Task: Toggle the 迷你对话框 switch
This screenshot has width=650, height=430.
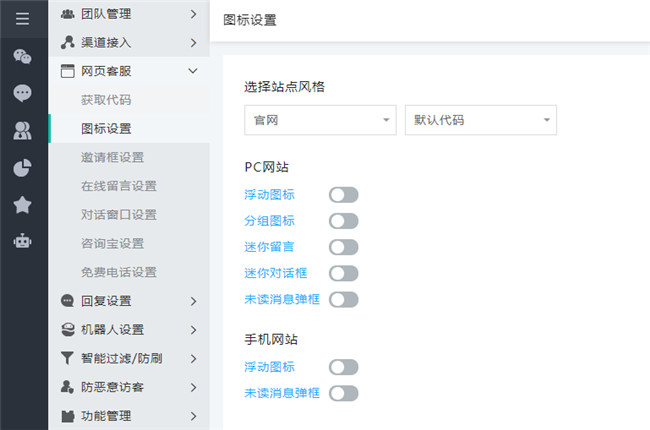Action: coord(343,273)
